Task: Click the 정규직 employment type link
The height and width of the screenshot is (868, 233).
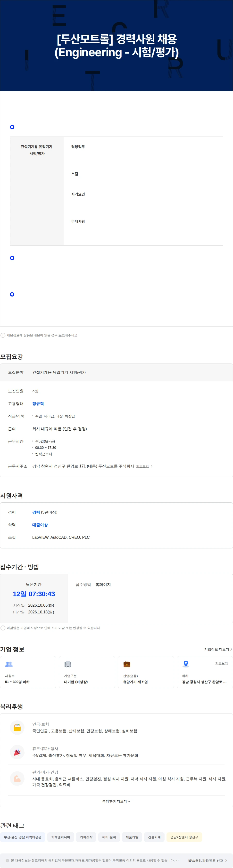Action: click(x=38, y=404)
